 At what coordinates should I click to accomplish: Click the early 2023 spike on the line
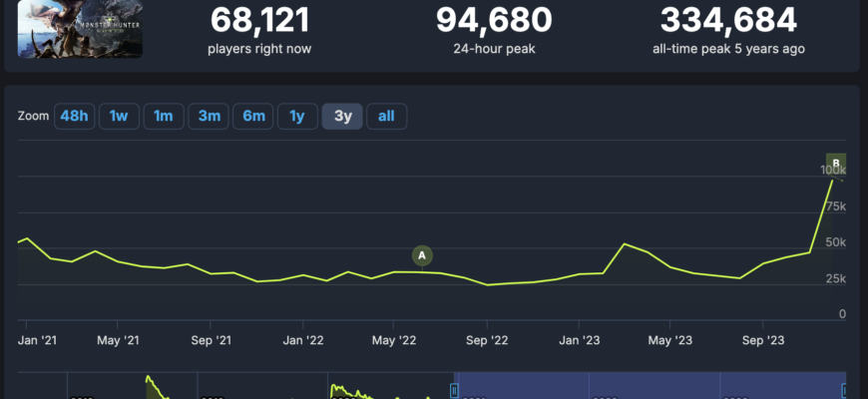coord(625,243)
